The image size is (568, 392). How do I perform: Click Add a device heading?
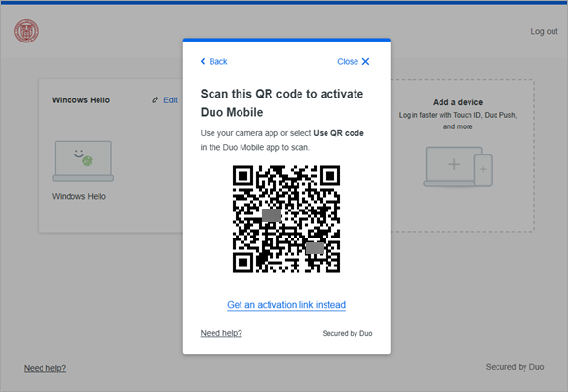point(458,102)
